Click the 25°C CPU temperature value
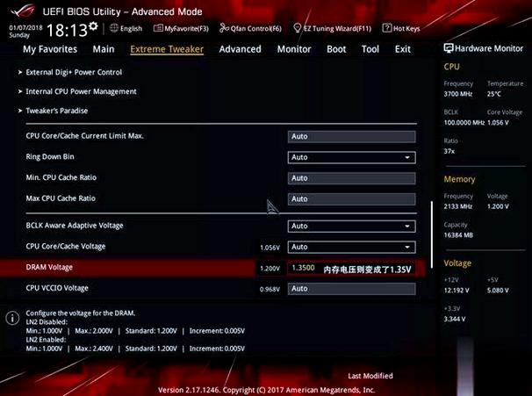The width and height of the screenshot is (532, 396). click(x=494, y=94)
